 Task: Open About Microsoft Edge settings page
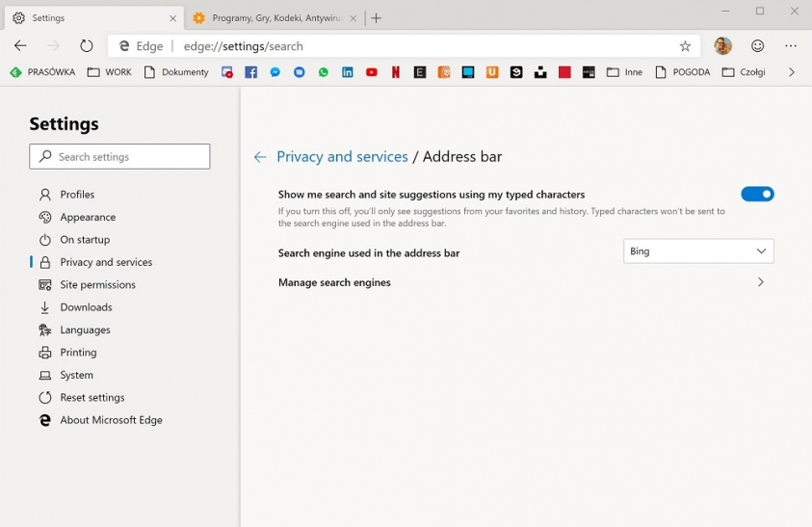pyautogui.click(x=111, y=420)
